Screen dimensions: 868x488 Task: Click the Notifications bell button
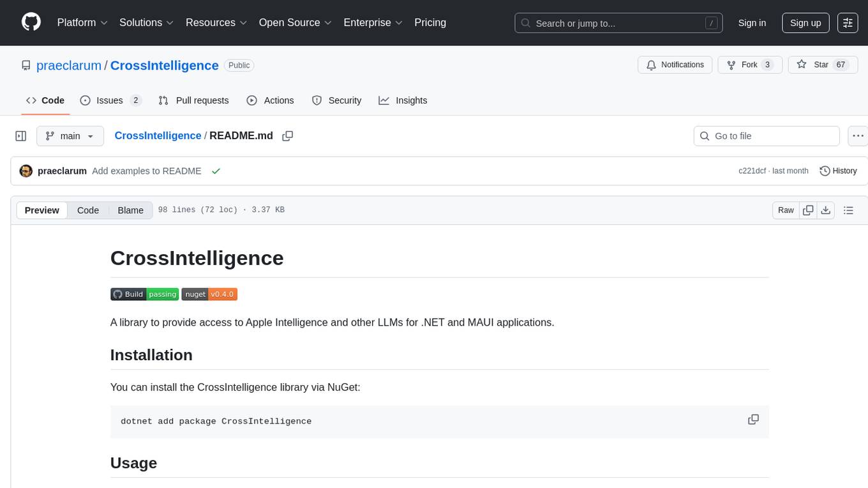(675, 65)
